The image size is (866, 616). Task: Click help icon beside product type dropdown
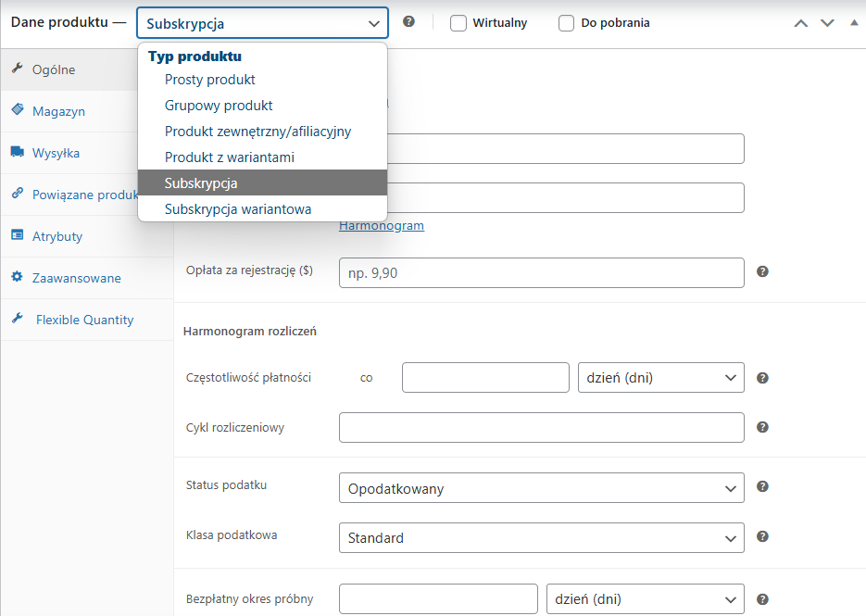(x=408, y=21)
